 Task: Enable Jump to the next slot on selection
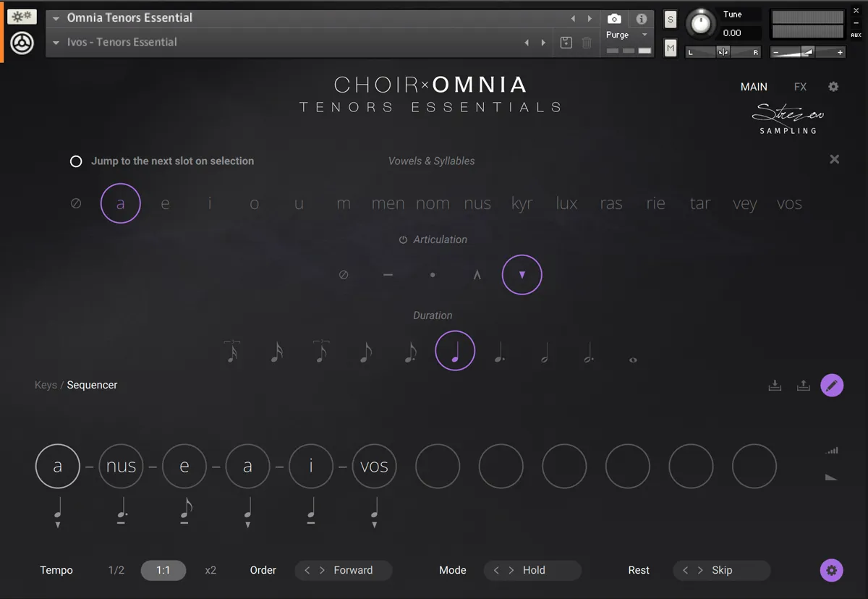(x=76, y=161)
